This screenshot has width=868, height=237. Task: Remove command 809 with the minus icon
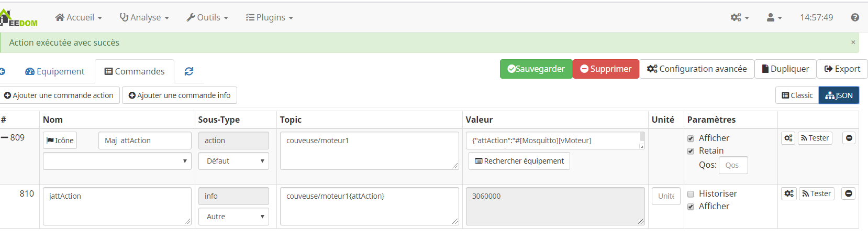[849, 138]
